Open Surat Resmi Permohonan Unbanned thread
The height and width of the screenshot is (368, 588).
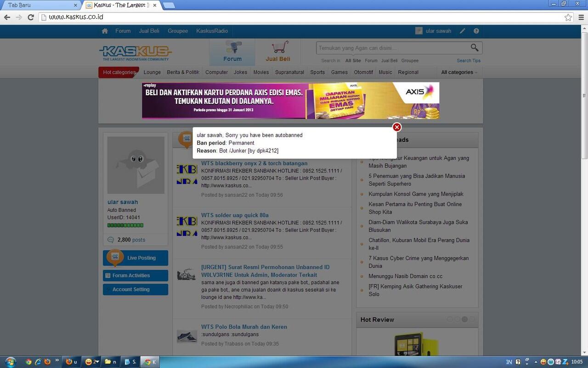265,271
